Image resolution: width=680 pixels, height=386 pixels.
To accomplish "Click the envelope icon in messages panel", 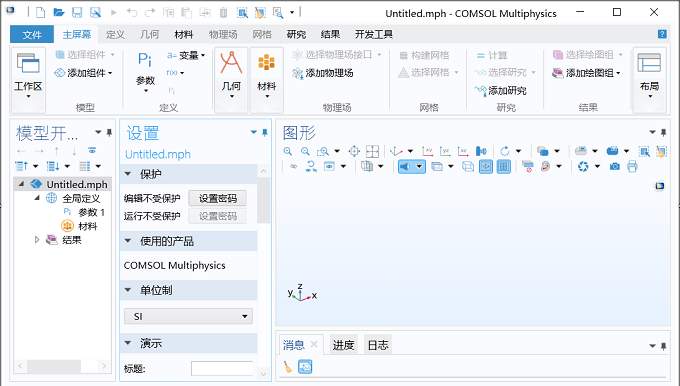I will (x=305, y=367).
